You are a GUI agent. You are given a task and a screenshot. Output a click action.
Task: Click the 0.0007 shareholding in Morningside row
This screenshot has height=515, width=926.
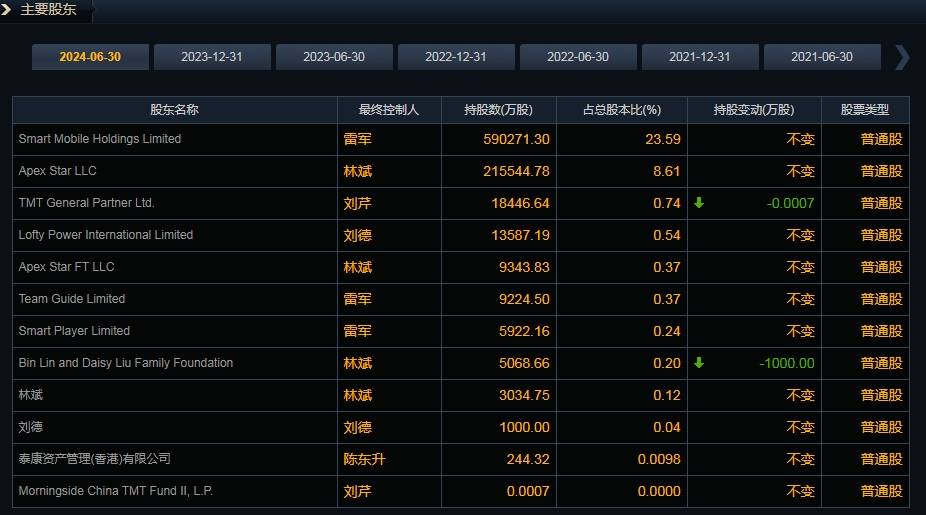[528, 491]
